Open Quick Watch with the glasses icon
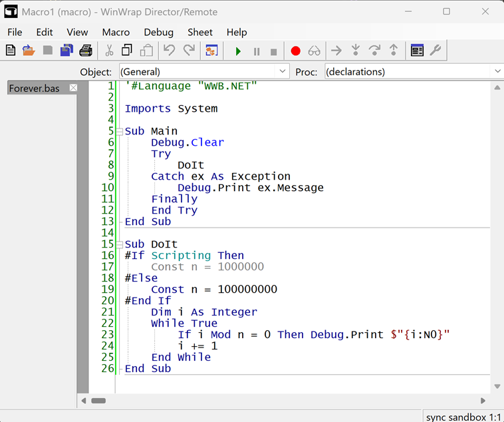The height and width of the screenshot is (422, 504). click(x=314, y=51)
